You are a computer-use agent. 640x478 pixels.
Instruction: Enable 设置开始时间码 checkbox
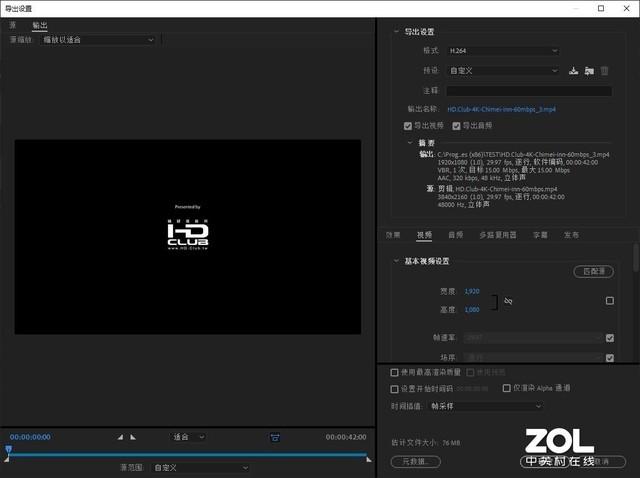pyautogui.click(x=394, y=389)
